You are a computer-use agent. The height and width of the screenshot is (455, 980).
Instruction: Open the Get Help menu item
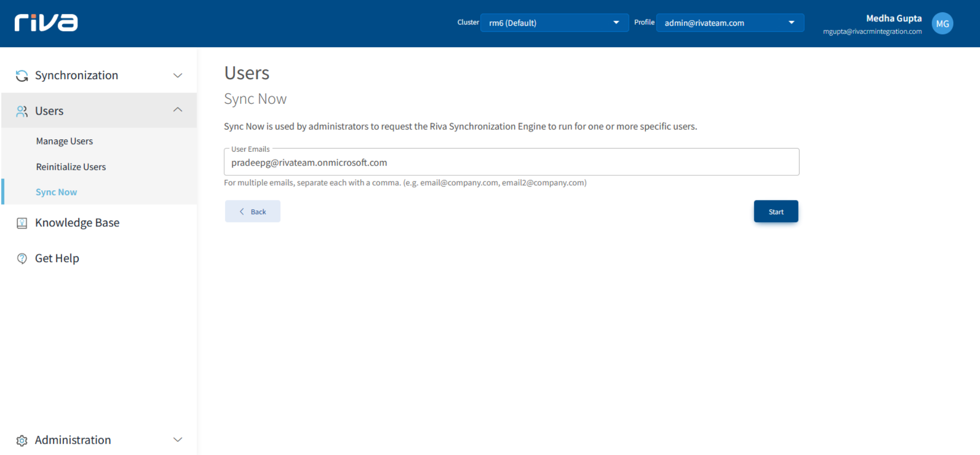pyautogui.click(x=57, y=258)
